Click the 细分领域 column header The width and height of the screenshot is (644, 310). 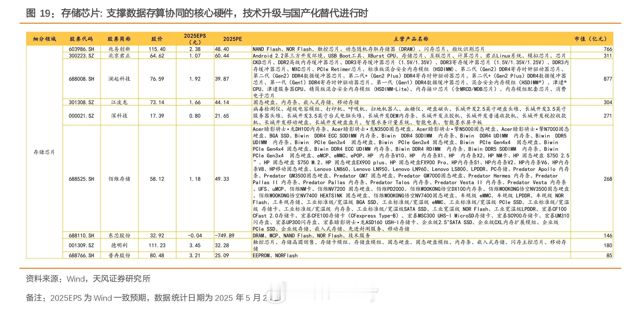(45, 39)
